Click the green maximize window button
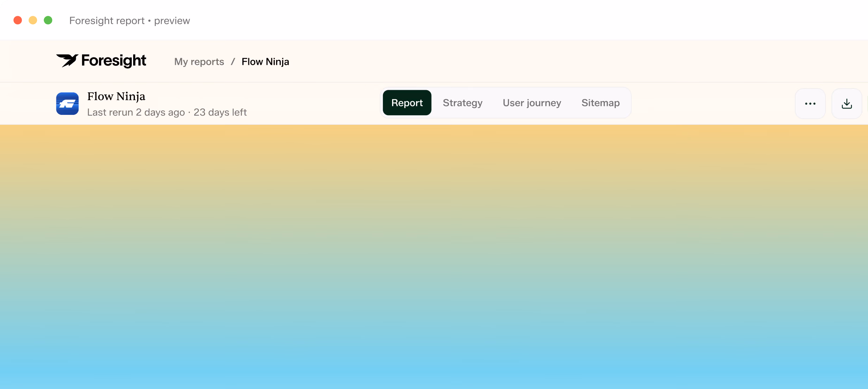This screenshot has height=389, width=868. point(48,20)
